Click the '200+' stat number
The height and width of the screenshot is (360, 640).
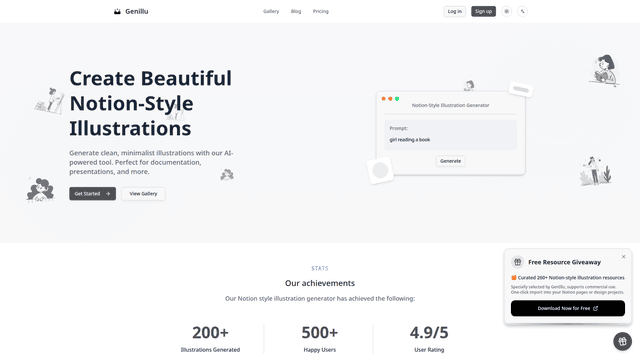210,333
